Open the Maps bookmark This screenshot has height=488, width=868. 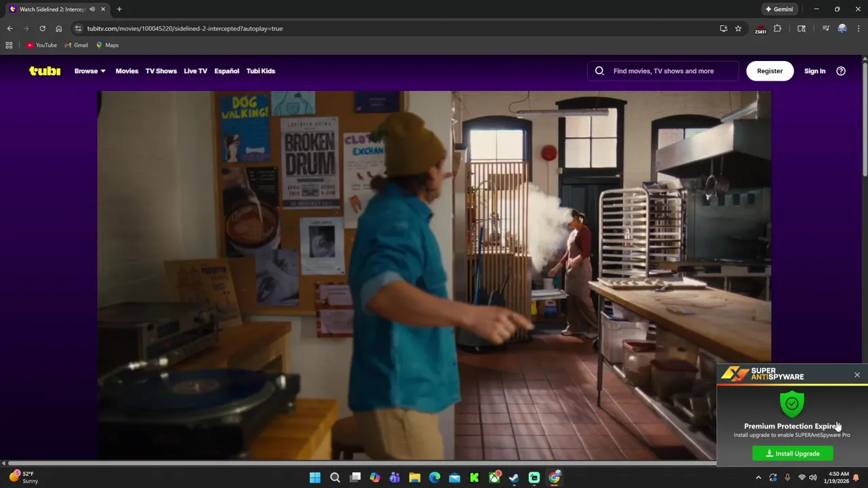click(x=107, y=45)
